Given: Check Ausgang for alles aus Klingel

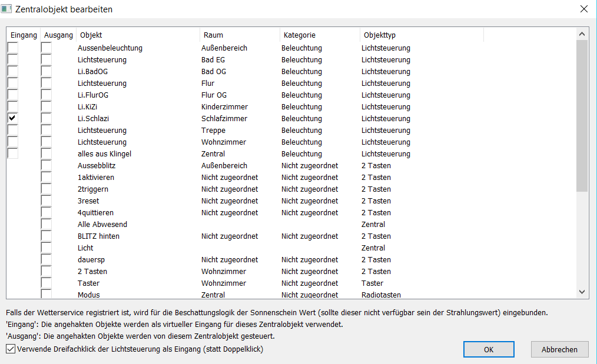Looking at the screenshot, I should [x=47, y=153].
